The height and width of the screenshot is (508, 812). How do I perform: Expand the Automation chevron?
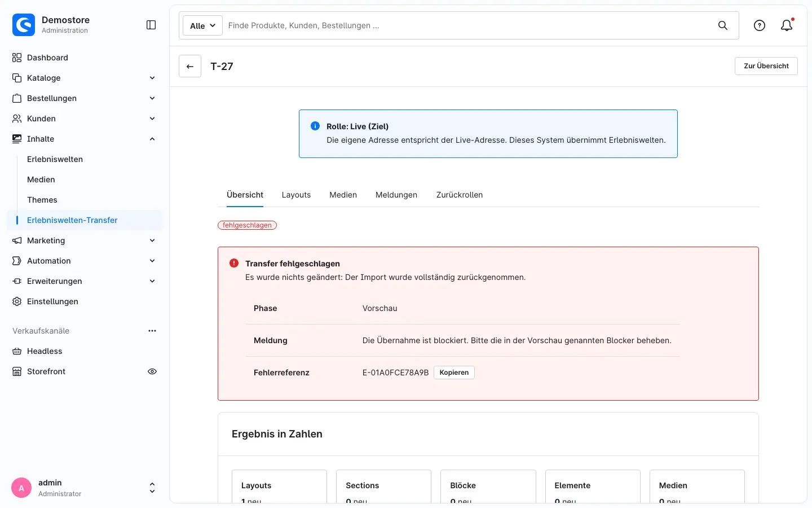152,261
